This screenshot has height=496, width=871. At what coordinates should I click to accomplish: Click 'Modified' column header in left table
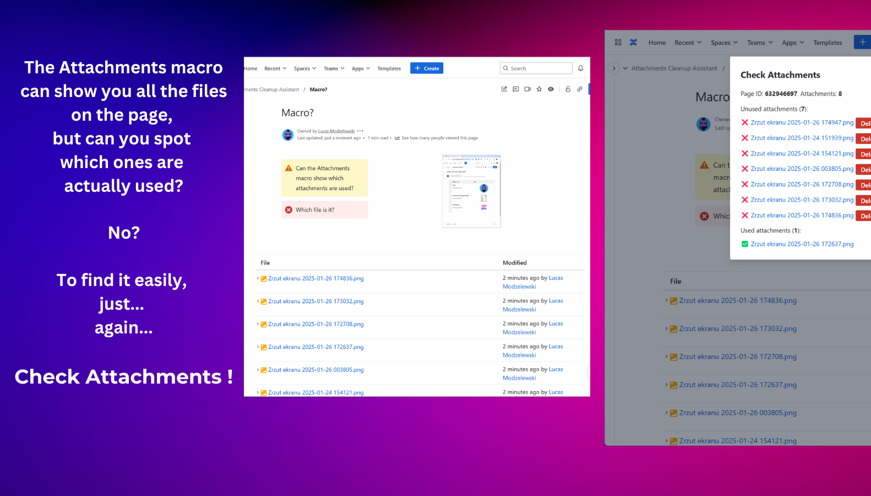pos(514,263)
